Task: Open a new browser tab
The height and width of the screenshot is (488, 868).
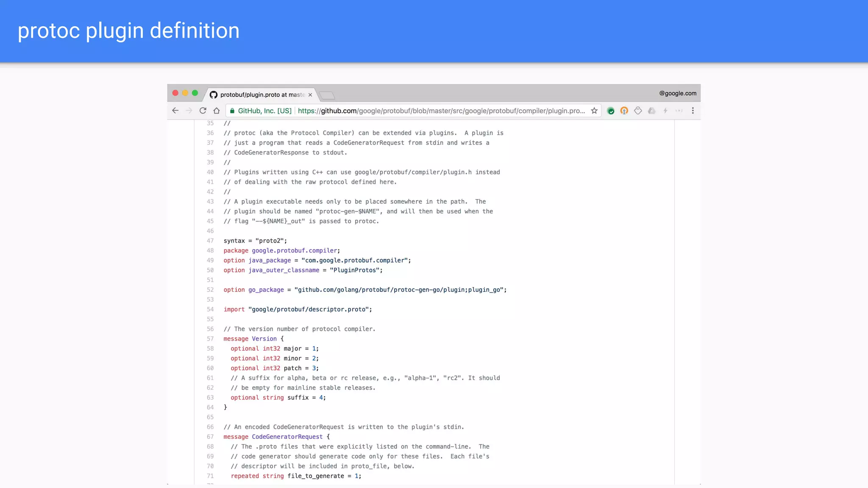Action: (x=327, y=95)
